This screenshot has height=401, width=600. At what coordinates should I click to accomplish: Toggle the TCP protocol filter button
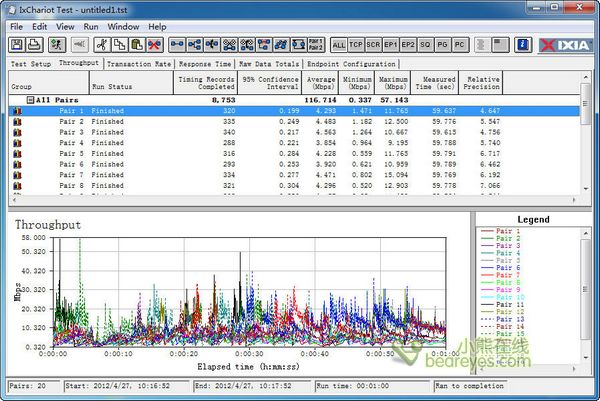pyautogui.click(x=356, y=45)
